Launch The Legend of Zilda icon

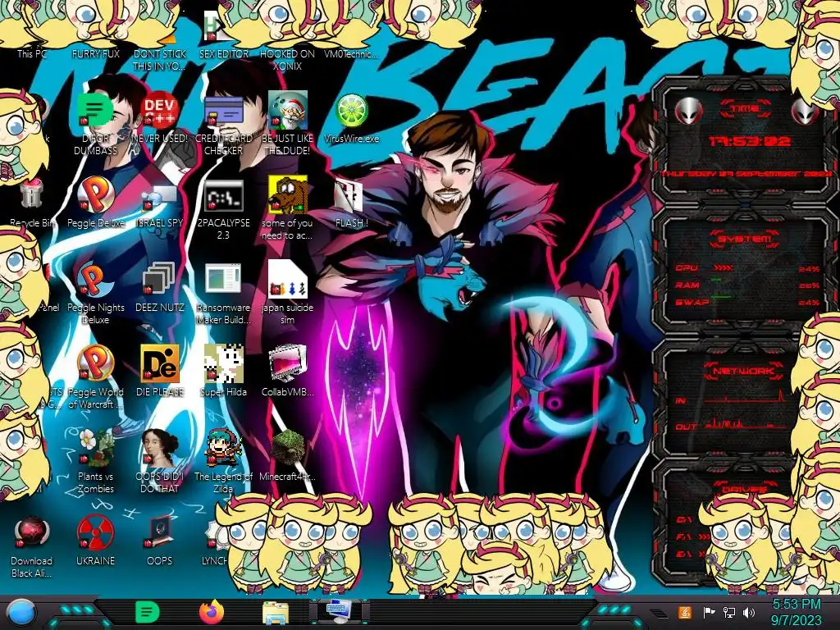pos(223,448)
